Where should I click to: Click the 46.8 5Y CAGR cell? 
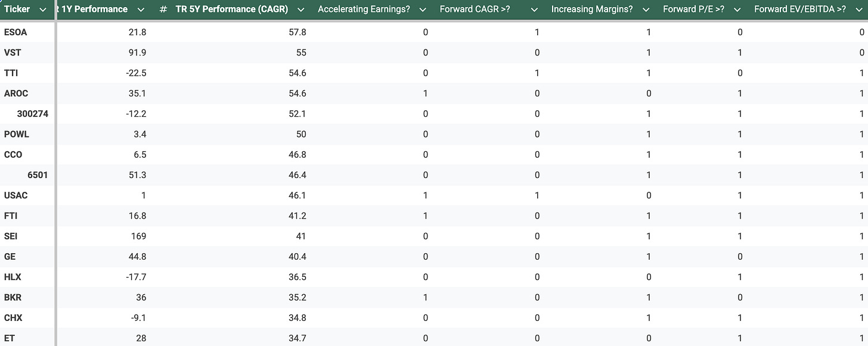[x=297, y=154]
